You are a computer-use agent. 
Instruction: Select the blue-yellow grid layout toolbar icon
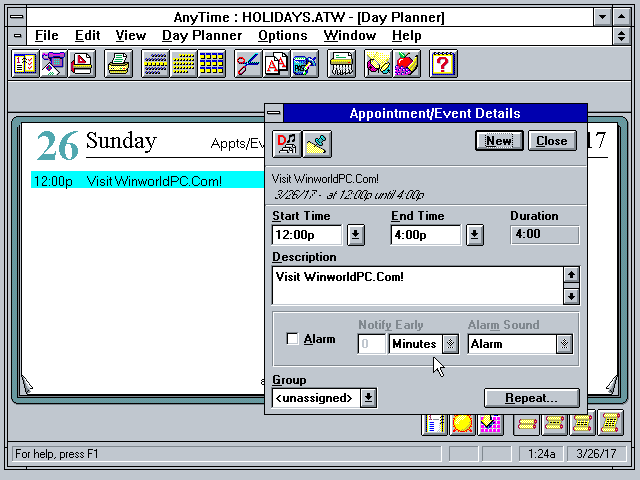click(x=211, y=64)
